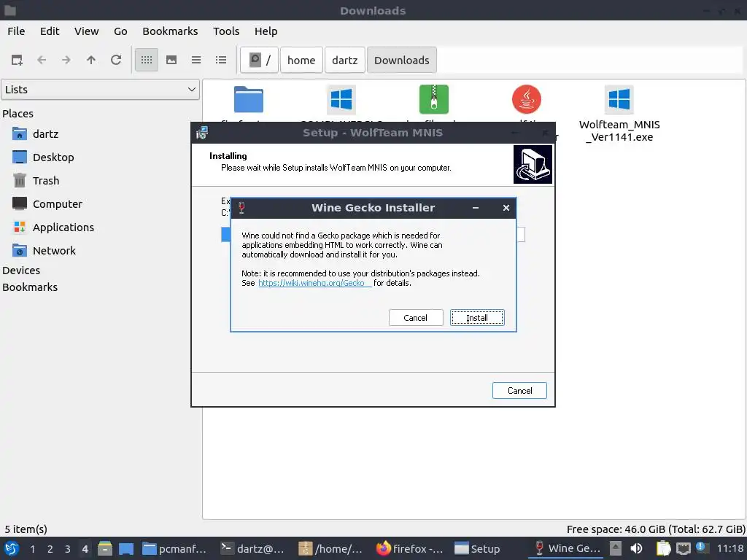This screenshot has height=560, width=747.
Task: Open the clipboard manager tray icon
Action: pyautogui.click(x=663, y=548)
